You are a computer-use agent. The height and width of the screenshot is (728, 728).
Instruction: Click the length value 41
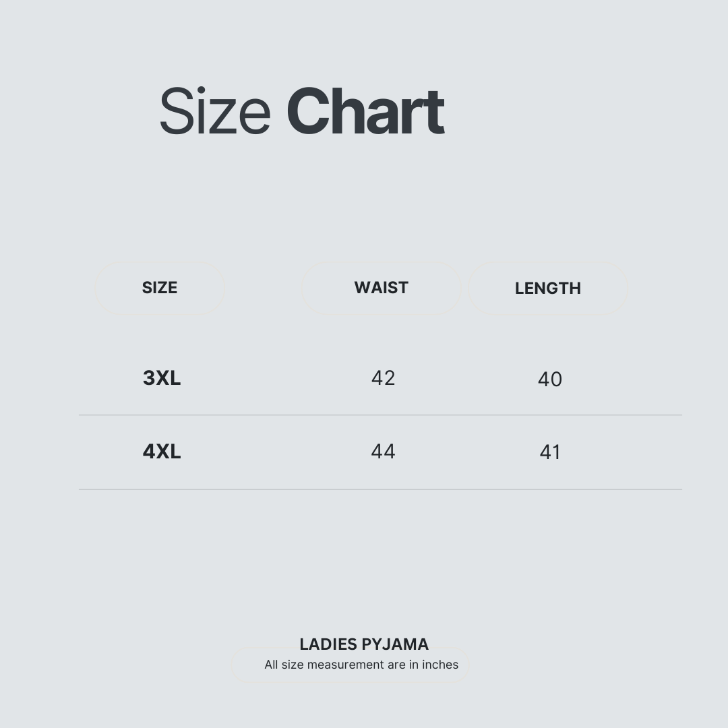tap(550, 452)
